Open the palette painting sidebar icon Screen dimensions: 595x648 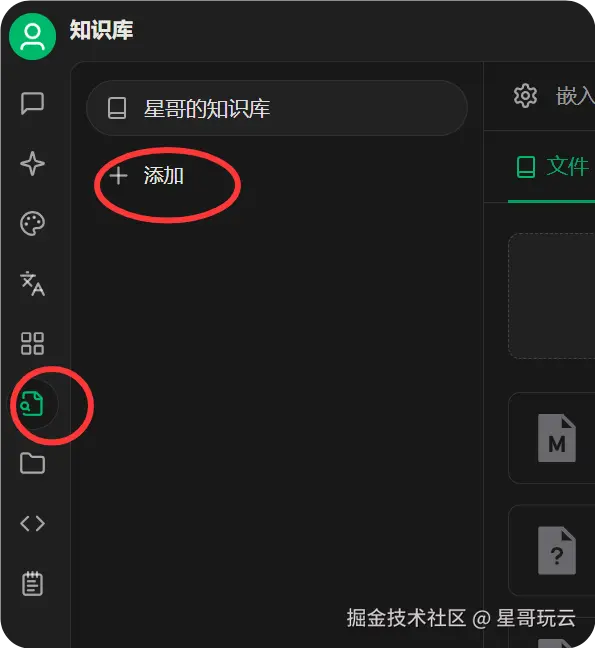(x=33, y=224)
